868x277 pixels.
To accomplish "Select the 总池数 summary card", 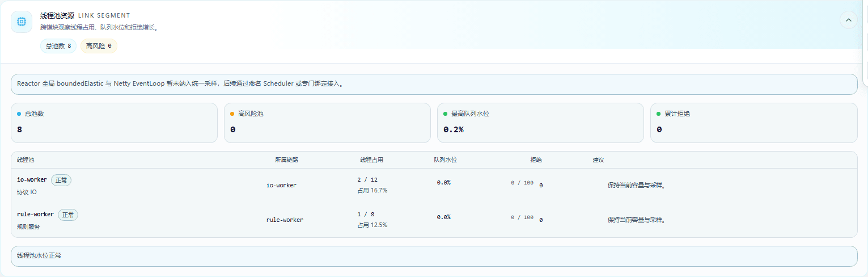I will [114, 123].
